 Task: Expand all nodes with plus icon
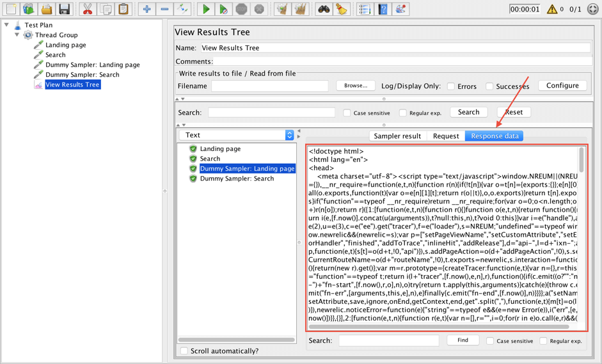tap(147, 9)
